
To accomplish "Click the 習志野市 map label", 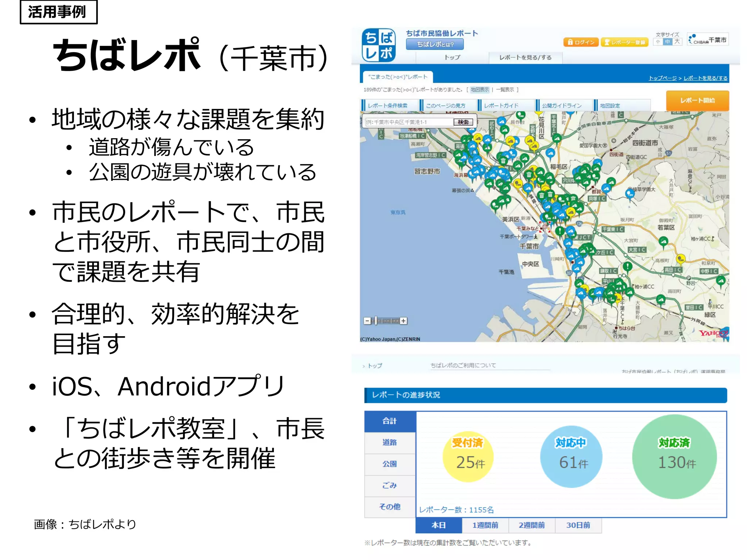I will coord(427,171).
